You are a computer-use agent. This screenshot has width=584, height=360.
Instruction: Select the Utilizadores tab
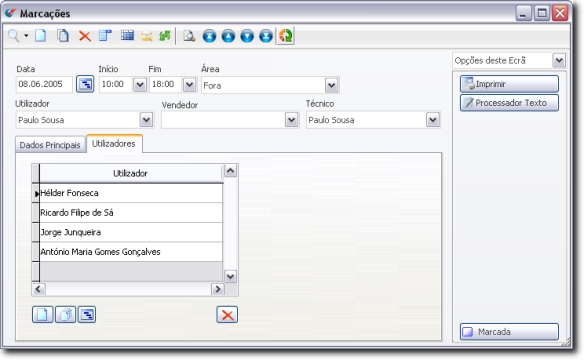pos(114,144)
